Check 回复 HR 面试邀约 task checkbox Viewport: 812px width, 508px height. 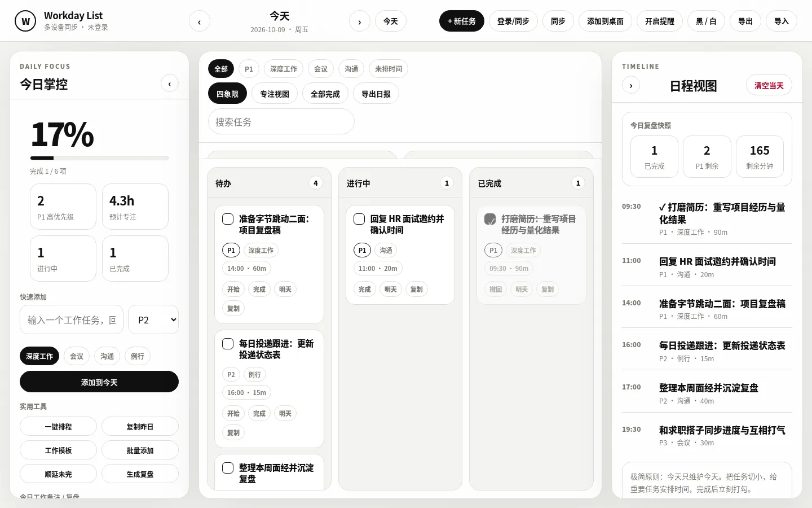[x=359, y=219]
